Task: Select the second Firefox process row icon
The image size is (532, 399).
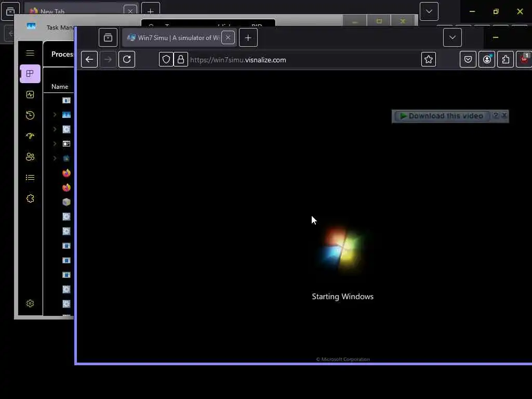Action: (66, 188)
